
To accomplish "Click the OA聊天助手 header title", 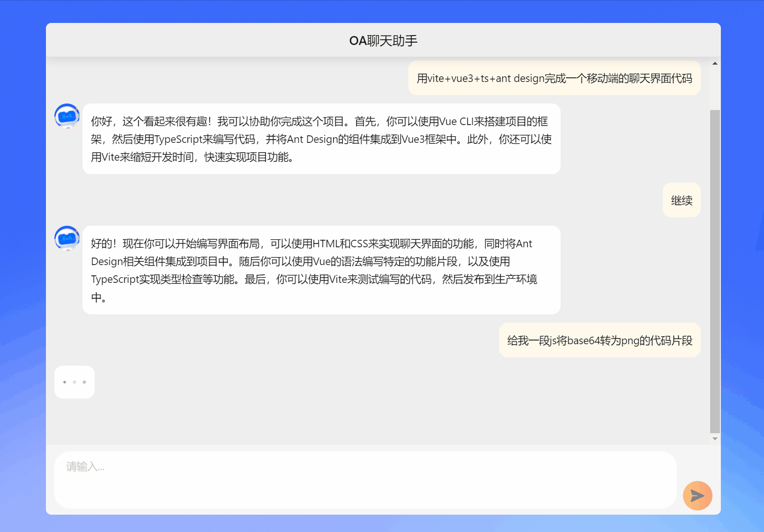I will pos(383,41).
